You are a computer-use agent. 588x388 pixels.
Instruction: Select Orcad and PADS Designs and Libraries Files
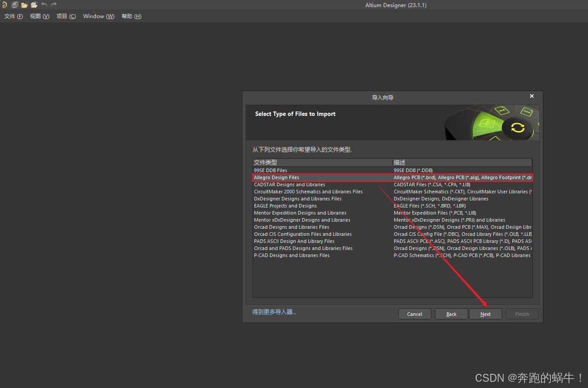[x=392, y=248]
